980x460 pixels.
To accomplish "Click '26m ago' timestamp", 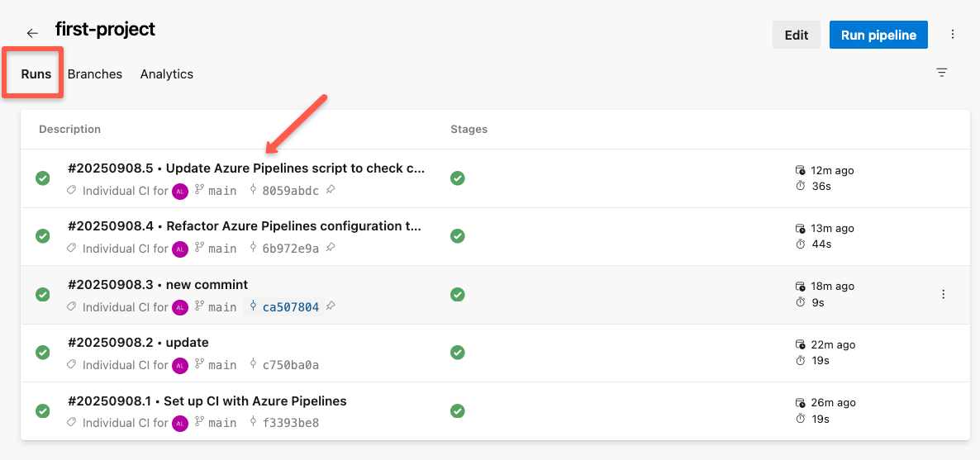I will pos(832,403).
